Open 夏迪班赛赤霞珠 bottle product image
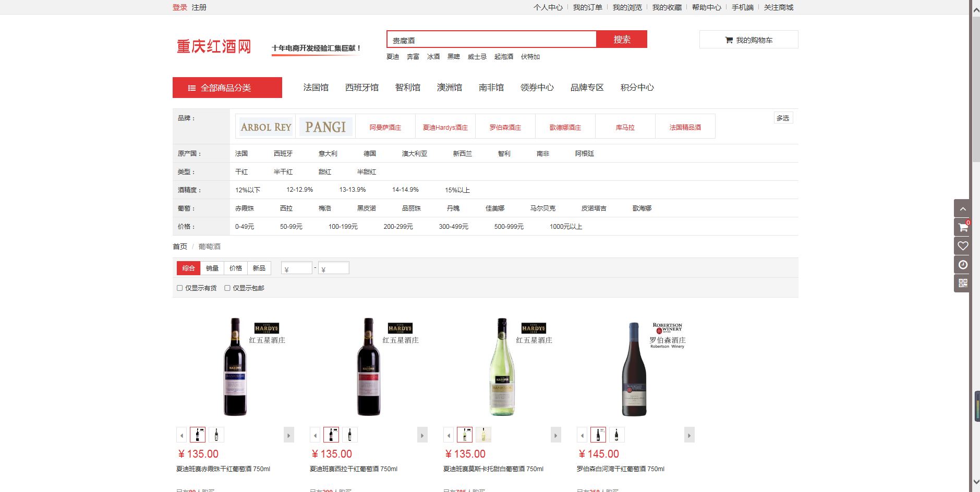Screen dimensions: 980x492 pyautogui.click(x=235, y=367)
